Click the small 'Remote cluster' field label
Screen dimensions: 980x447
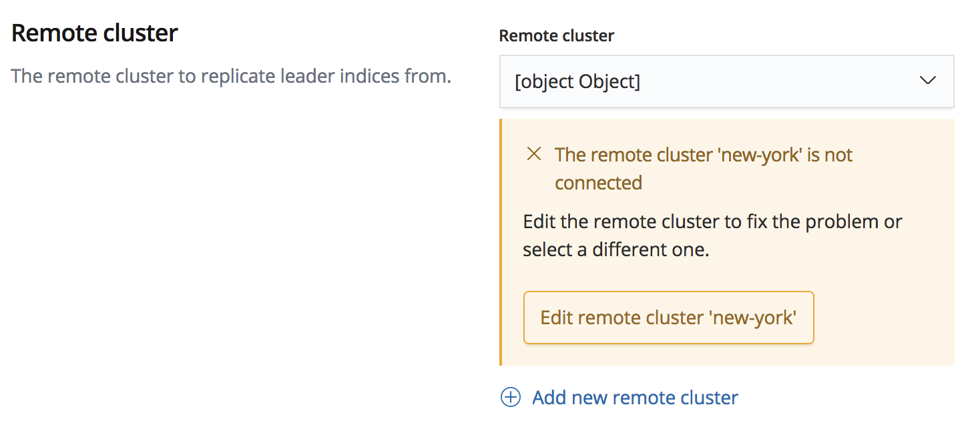556,36
